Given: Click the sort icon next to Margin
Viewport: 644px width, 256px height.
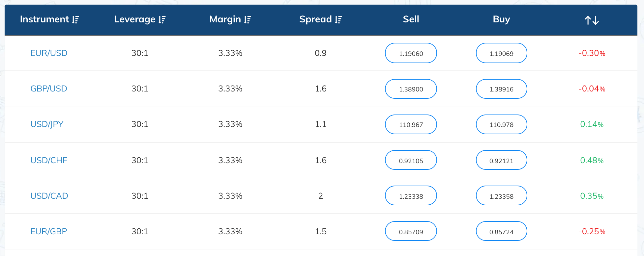Looking at the screenshot, I should 248,19.
